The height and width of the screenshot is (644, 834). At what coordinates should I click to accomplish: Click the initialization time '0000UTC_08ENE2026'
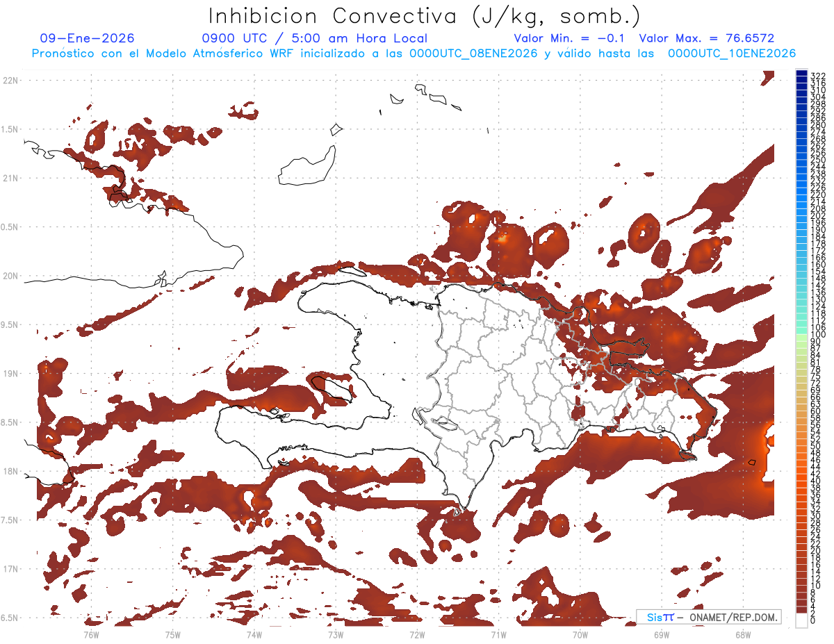point(473,53)
